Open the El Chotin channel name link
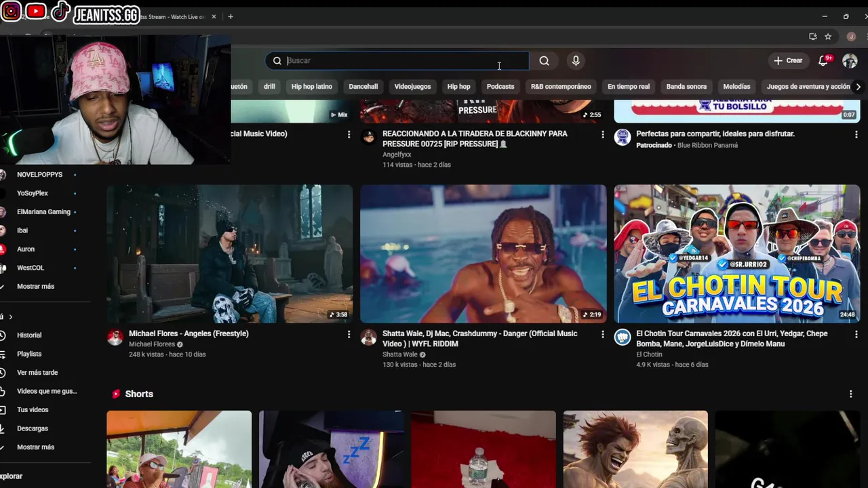868x488 pixels. (649, 354)
